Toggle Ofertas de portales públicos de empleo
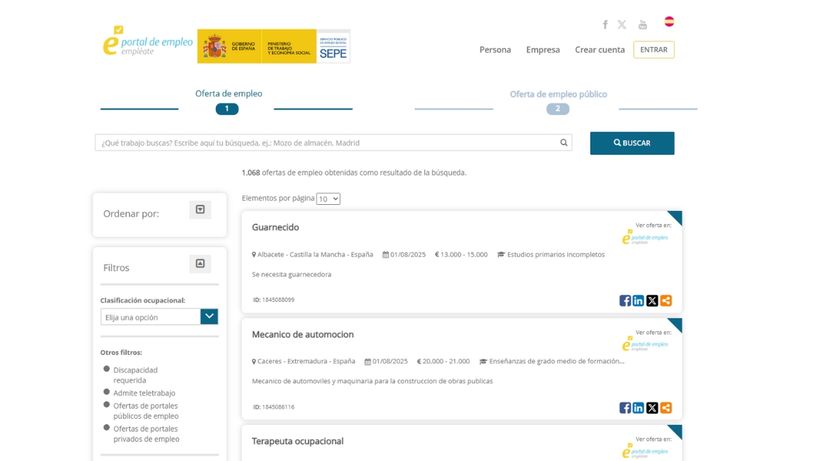Image resolution: width=820 pixels, height=461 pixels. 107,405
